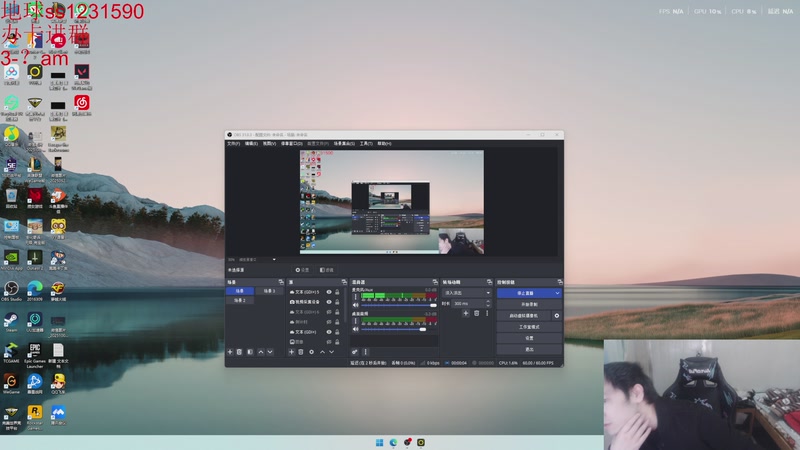Open the WeGame desktop shortcut
The image size is (800, 450).
pyautogui.click(x=11, y=384)
